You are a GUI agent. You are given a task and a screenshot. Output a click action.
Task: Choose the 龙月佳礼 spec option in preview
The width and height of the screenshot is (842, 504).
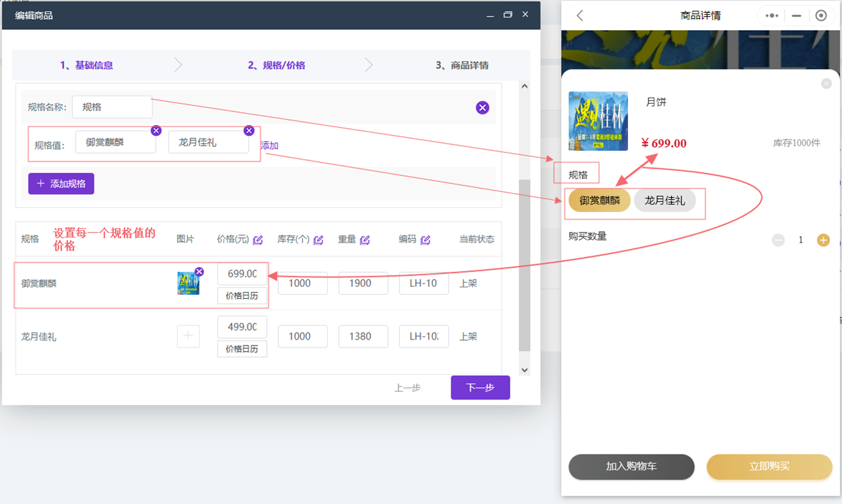[x=664, y=201]
